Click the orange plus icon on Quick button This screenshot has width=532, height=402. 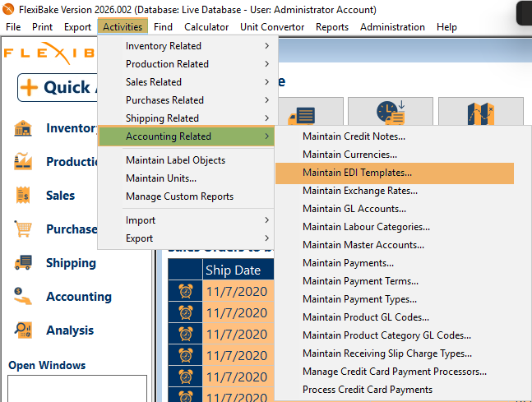29,87
